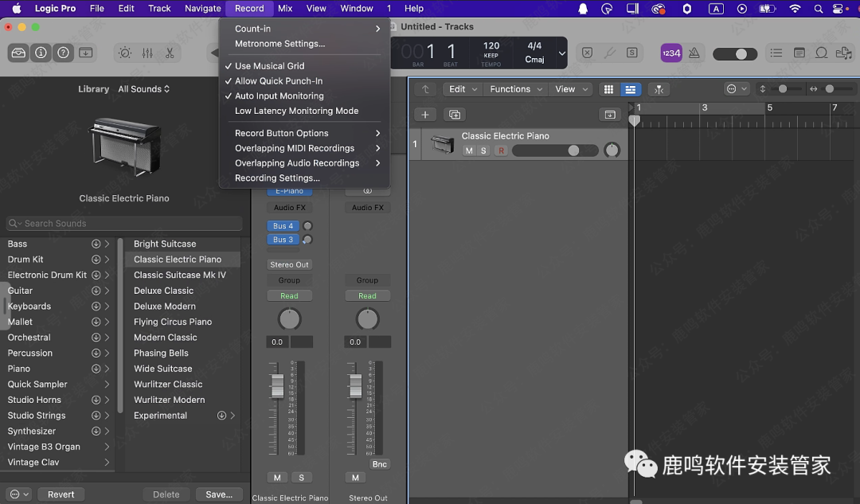Toggle the purple count-in 1234 button
Image resolution: width=860 pixels, height=504 pixels.
pyautogui.click(x=671, y=53)
